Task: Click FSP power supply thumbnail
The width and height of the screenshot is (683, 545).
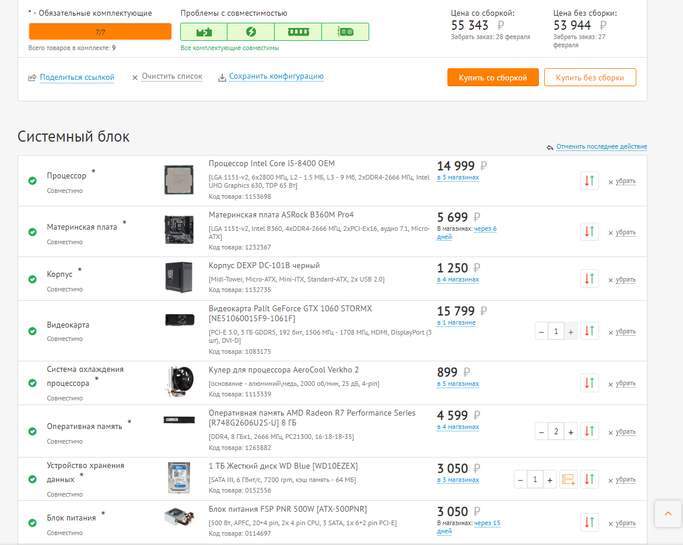Action: click(x=179, y=518)
